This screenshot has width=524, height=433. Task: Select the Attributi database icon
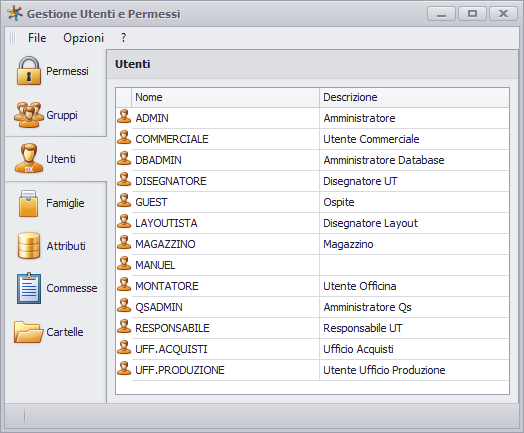tap(29, 246)
